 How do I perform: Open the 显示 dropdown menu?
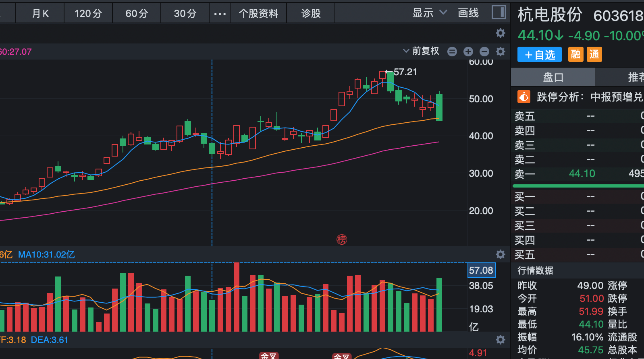pos(430,13)
